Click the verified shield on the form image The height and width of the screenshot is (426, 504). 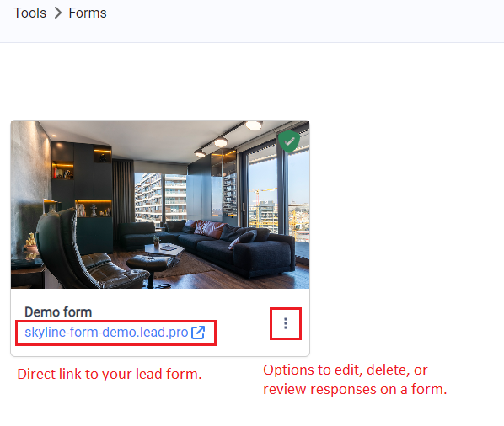click(289, 141)
